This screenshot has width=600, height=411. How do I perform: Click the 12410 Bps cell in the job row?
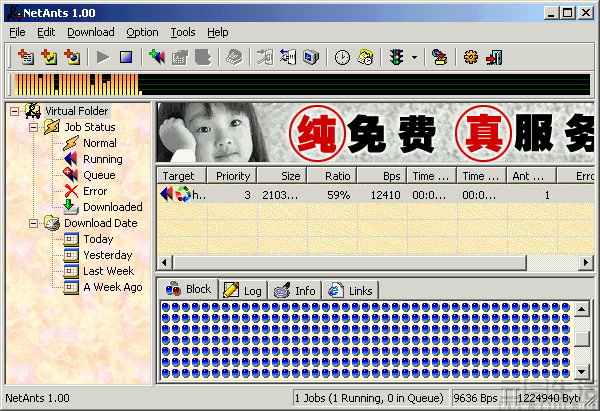[382, 195]
